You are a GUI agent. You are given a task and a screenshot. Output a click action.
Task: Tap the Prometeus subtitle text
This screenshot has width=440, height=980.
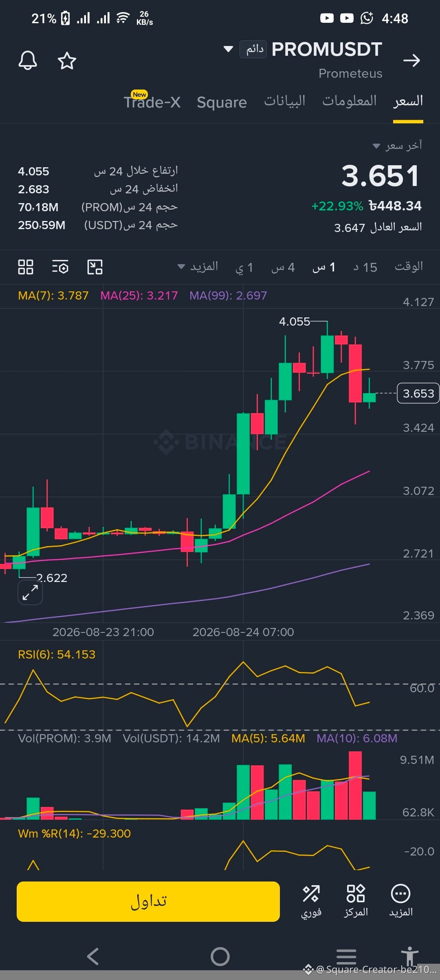tap(350, 74)
